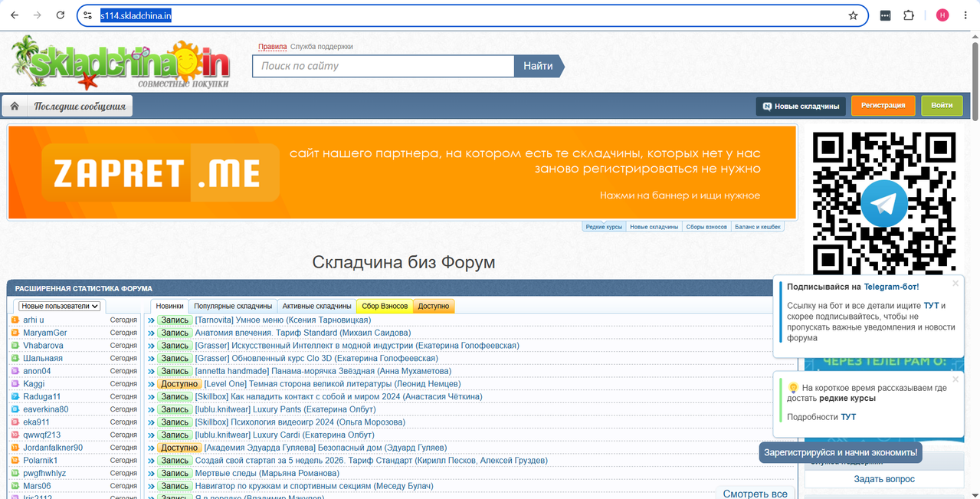Go back with the browser back arrow
Screen dimensions: 980x499
[15, 15]
